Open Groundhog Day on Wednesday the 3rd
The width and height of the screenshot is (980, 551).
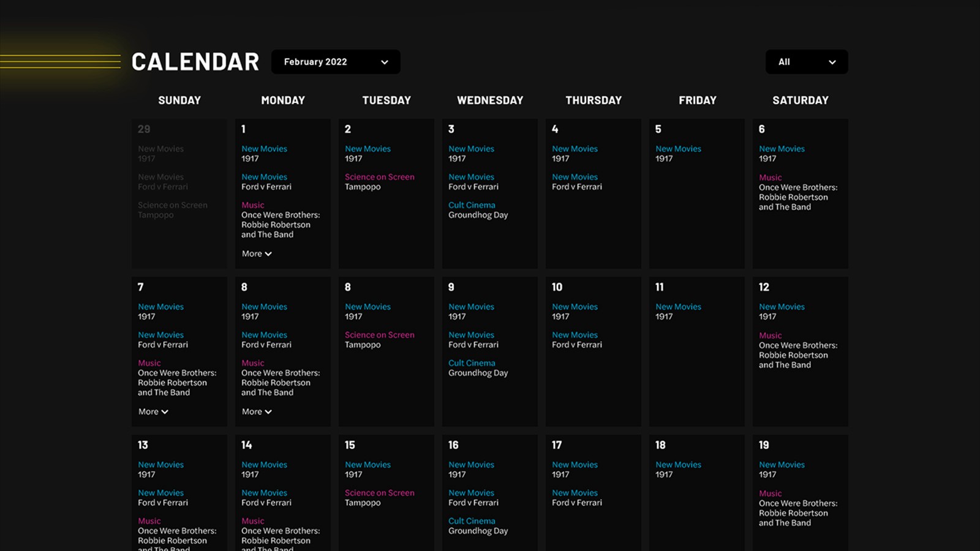(x=478, y=215)
